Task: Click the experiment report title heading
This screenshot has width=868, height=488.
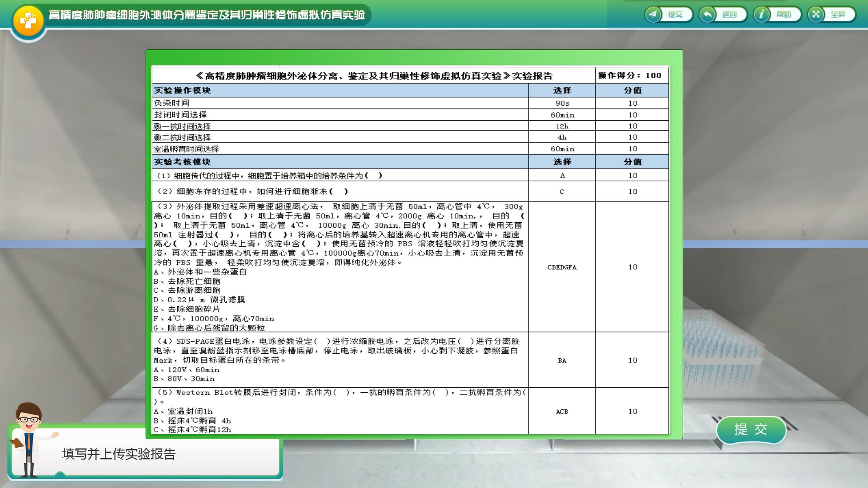Action: tap(374, 75)
